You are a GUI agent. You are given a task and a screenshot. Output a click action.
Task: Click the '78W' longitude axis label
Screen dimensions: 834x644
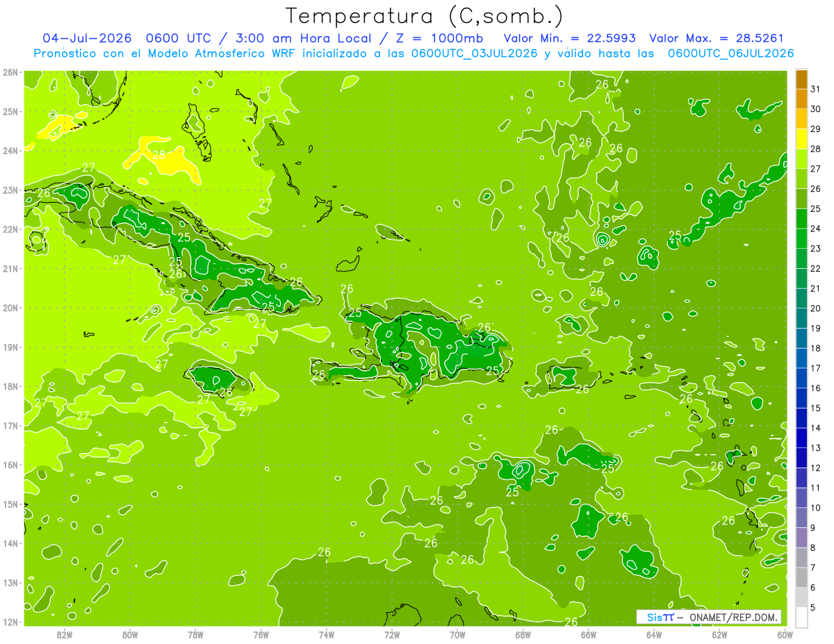point(195,634)
